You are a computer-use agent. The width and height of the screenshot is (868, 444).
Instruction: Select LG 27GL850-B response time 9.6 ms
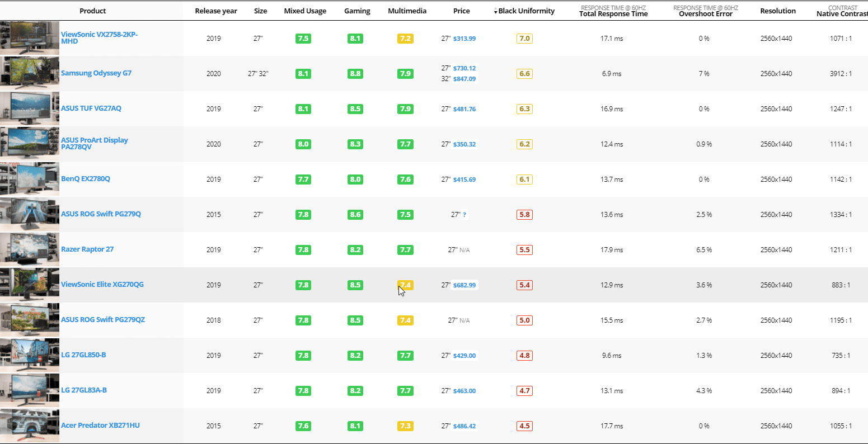pyautogui.click(x=612, y=356)
